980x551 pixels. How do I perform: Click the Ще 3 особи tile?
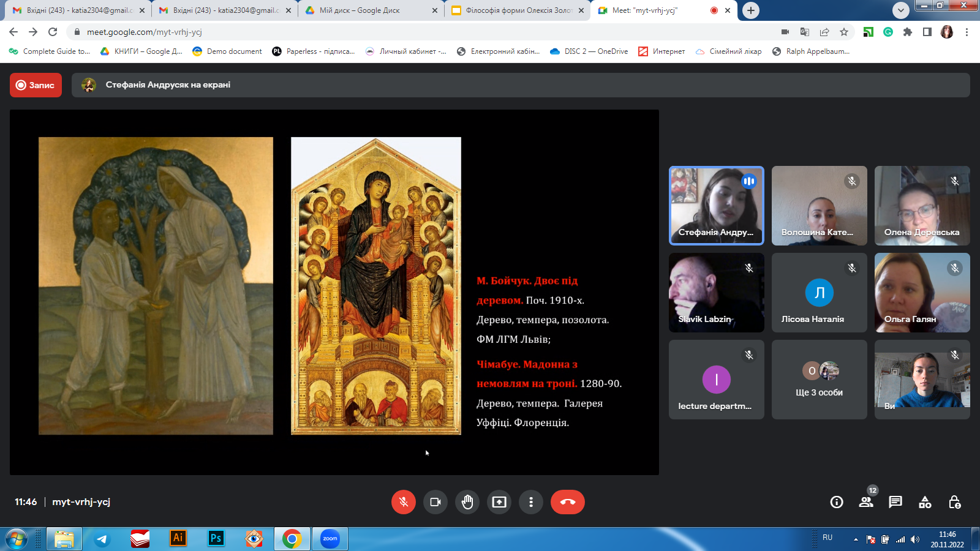point(820,380)
